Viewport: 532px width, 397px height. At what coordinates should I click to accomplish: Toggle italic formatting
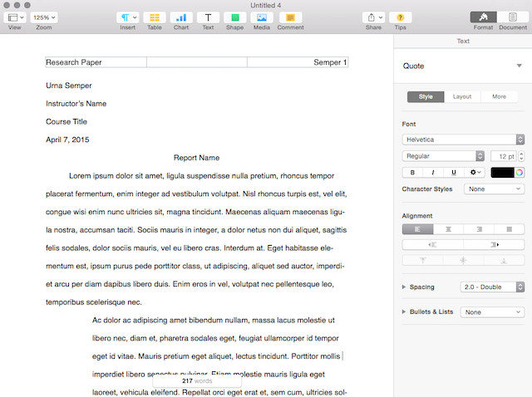(x=433, y=172)
